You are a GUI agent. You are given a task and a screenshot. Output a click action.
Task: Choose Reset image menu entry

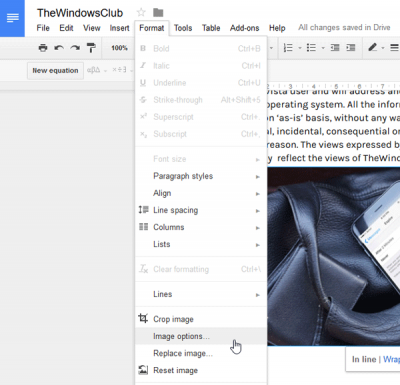[201, 370]
